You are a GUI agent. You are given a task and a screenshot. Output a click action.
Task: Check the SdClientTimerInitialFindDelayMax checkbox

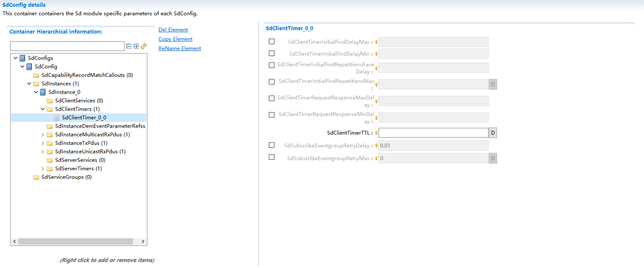[271, 41]
